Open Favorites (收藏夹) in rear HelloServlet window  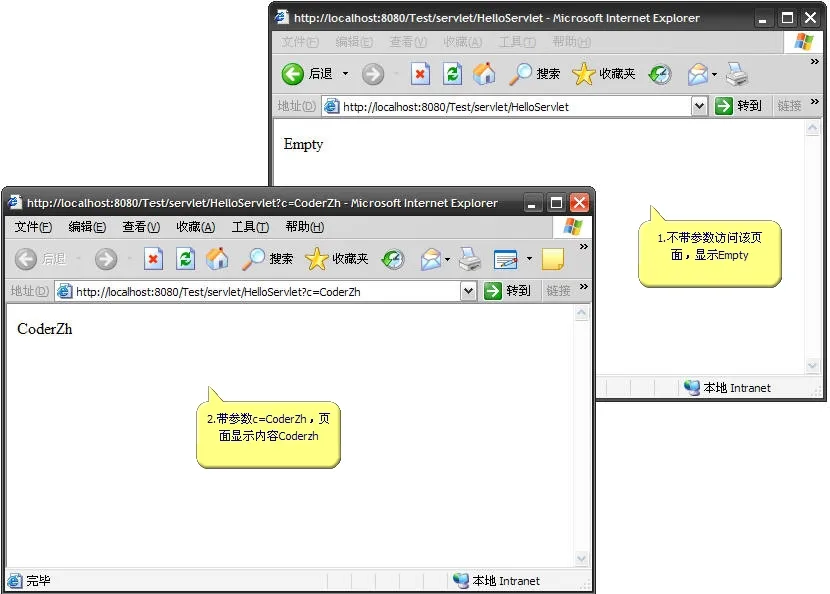(x=603, y=74)
